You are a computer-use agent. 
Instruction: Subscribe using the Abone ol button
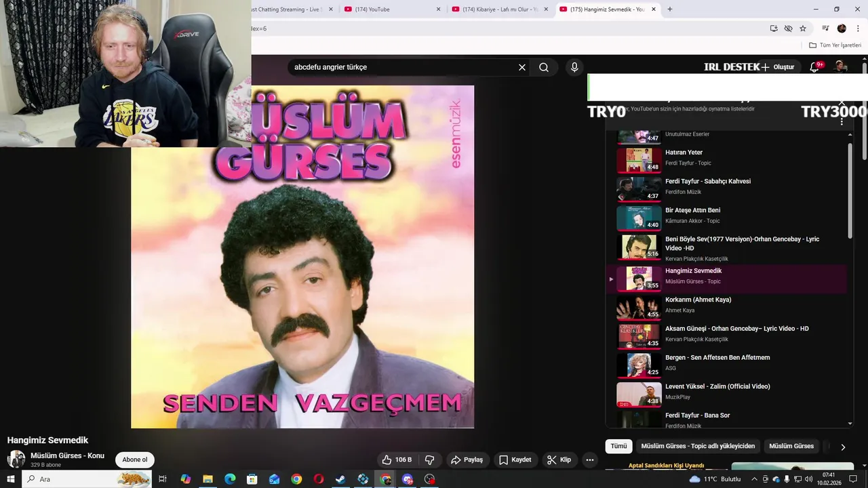[x=135, y=460]
